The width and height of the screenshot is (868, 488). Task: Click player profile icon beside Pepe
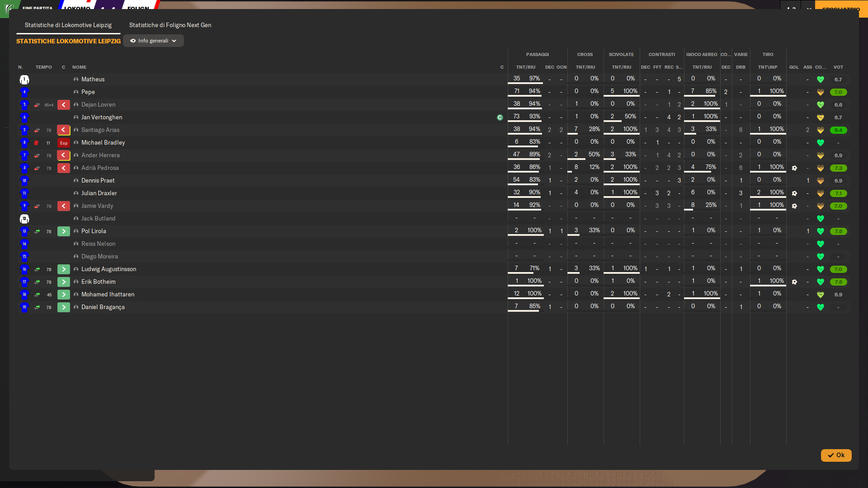(76, 92)
